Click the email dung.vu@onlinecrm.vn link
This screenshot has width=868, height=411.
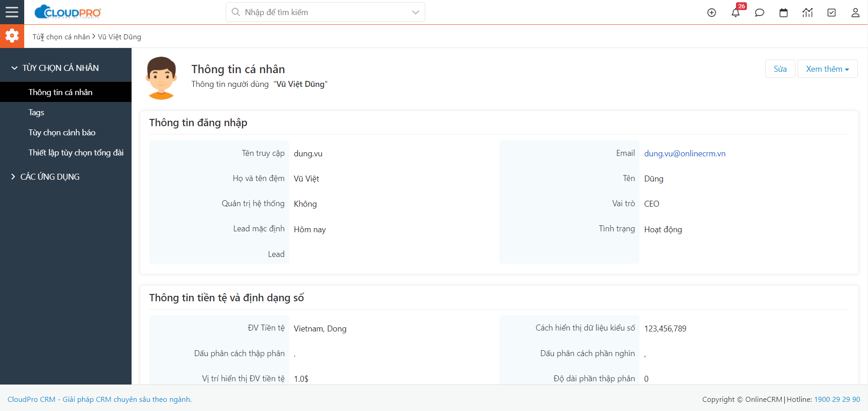684,154
